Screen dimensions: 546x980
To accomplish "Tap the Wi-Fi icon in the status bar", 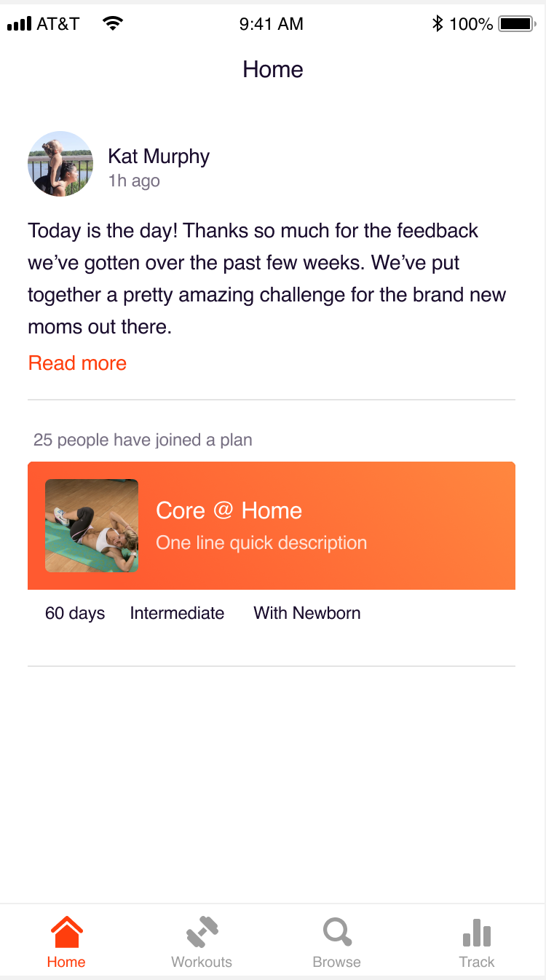I will [x=113, y=23].
